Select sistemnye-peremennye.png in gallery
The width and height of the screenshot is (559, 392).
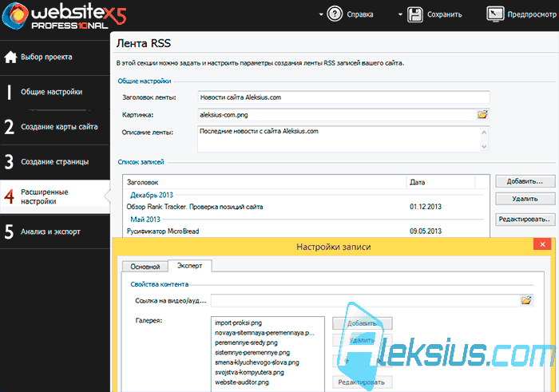pyautogui.click(x=252, y=353)
